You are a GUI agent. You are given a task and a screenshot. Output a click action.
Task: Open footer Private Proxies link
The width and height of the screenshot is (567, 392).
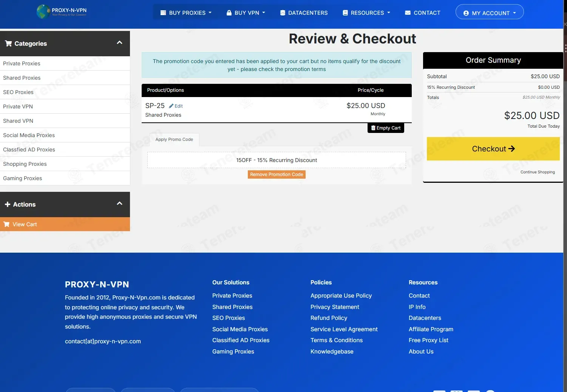pos(232,296)
